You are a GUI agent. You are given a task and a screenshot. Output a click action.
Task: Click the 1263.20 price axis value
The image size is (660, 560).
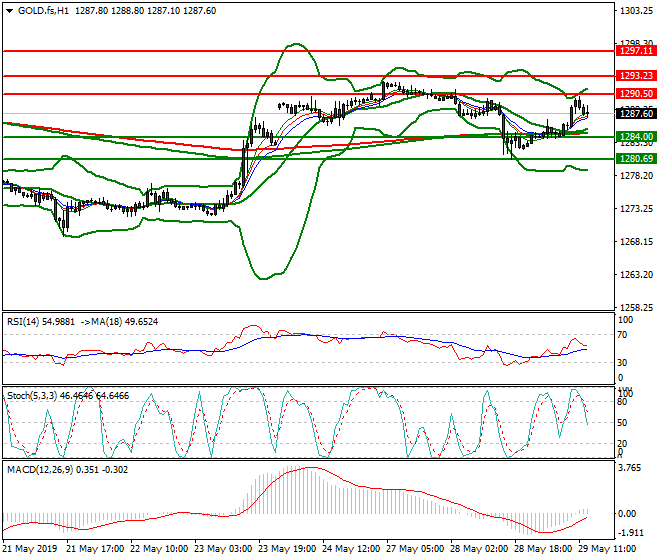[636, 275]
